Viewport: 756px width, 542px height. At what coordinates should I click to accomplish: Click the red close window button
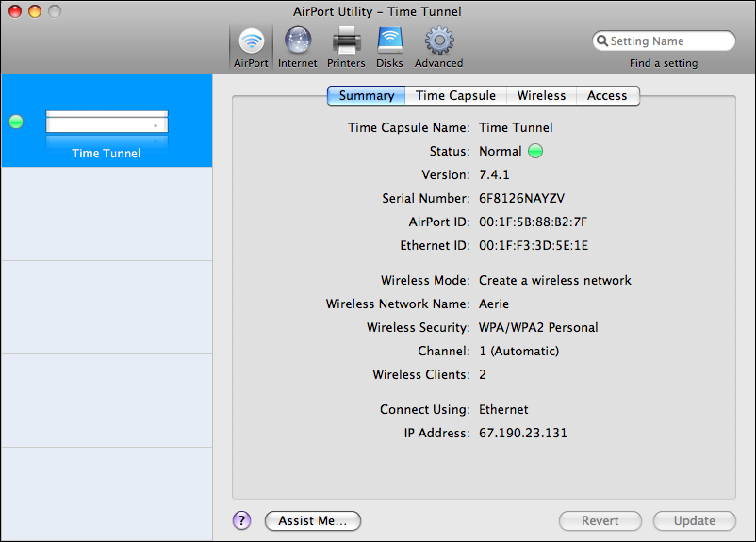coord(15,11)
